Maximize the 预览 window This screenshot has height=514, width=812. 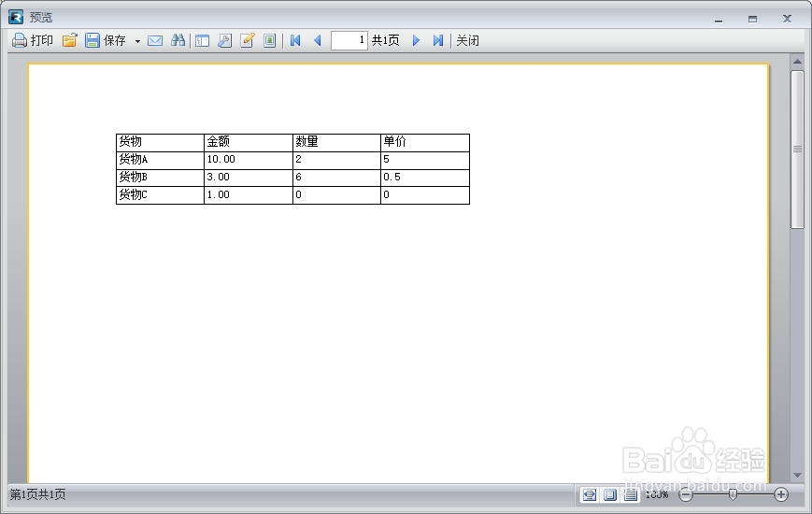point(752,19)
